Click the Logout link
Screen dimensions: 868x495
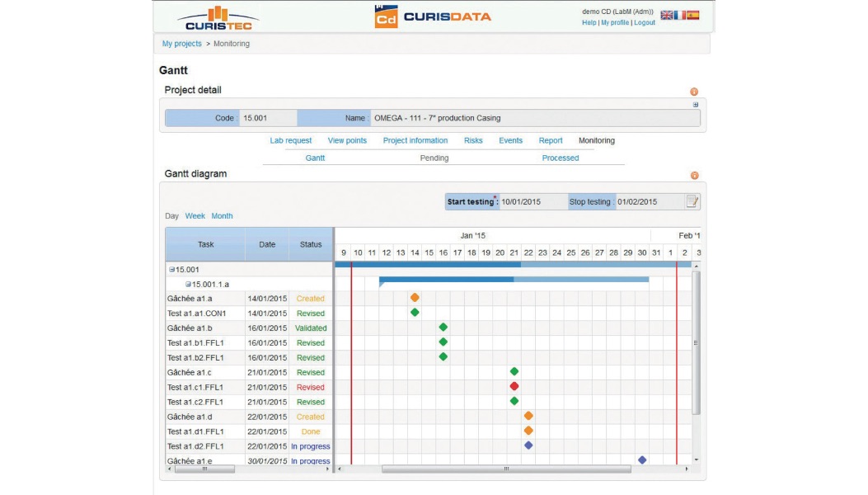click(x=645, y=23)
